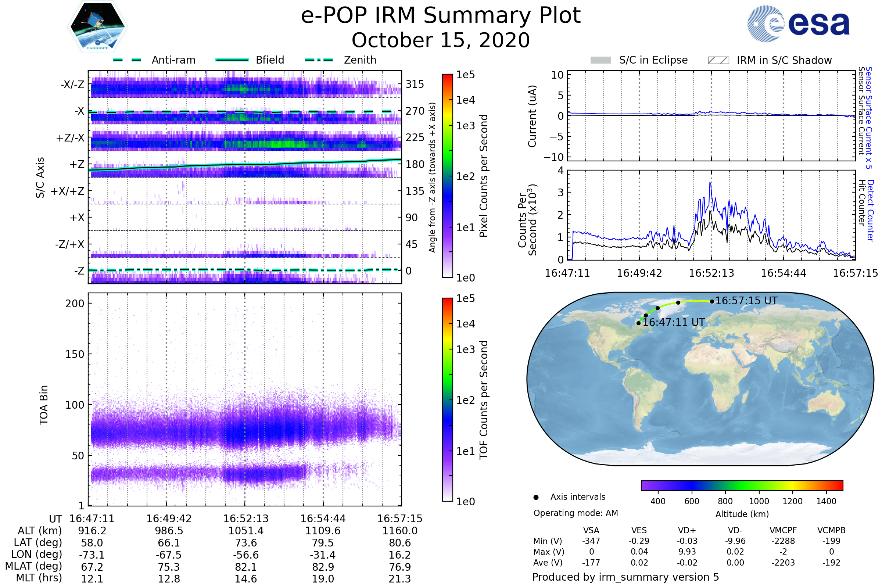Image resolution: width=882 pixels, height=588 pixels.
Task: Click the S/C in Eclipse gray swatch
Action: coord(600,60)
